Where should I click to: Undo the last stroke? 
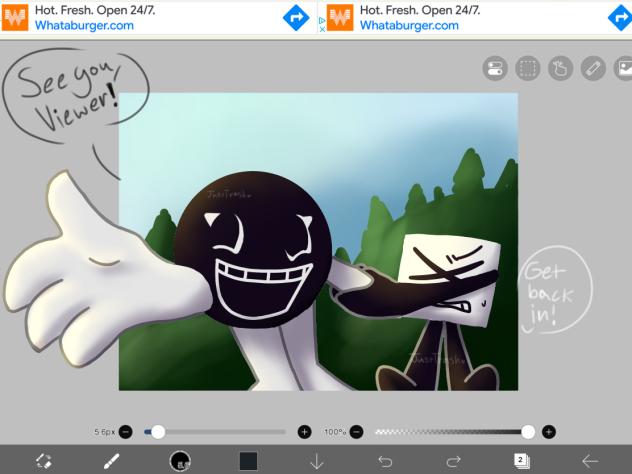(385, 461)
